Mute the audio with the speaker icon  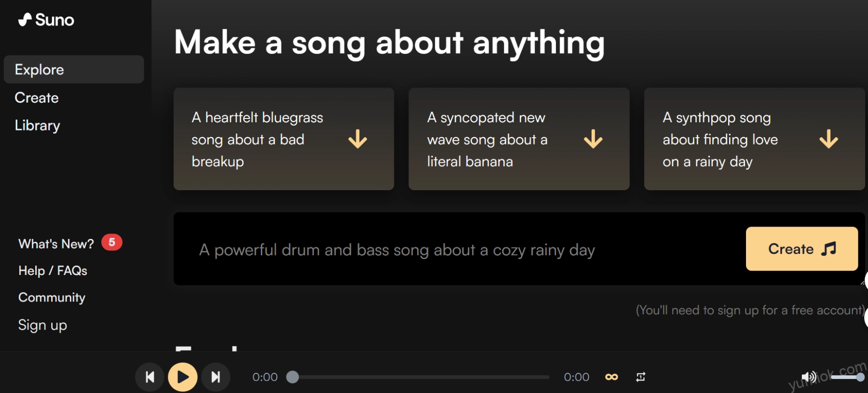click(x=809, y=377)
